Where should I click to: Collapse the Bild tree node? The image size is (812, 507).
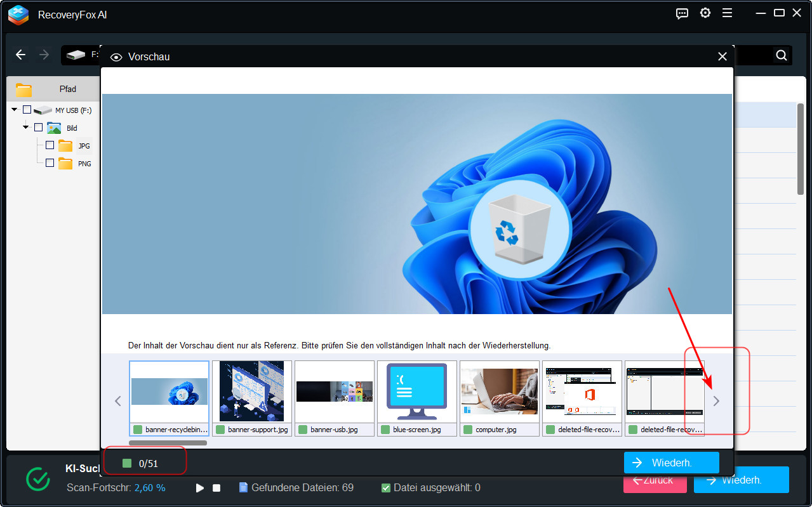click(26, 128)
